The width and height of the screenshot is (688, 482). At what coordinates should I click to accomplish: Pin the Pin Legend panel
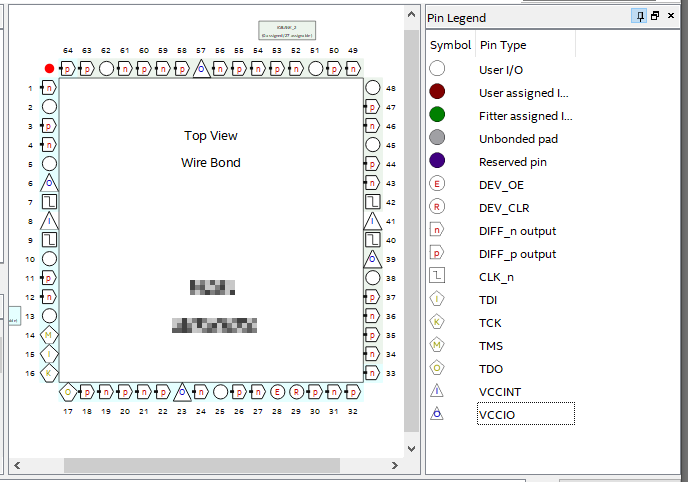pos(638,17)
